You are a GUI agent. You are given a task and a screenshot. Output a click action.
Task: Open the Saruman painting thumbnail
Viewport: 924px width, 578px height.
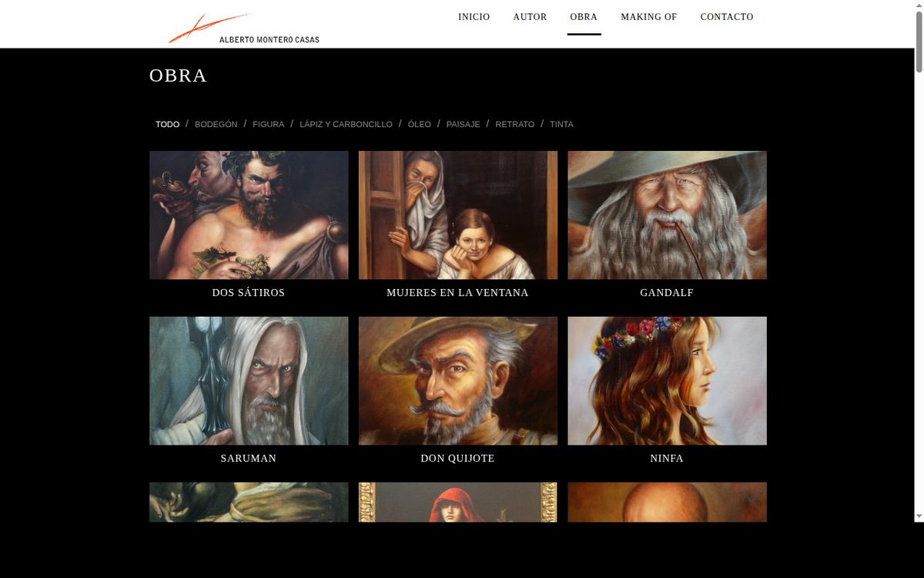[x=249, y=381]
